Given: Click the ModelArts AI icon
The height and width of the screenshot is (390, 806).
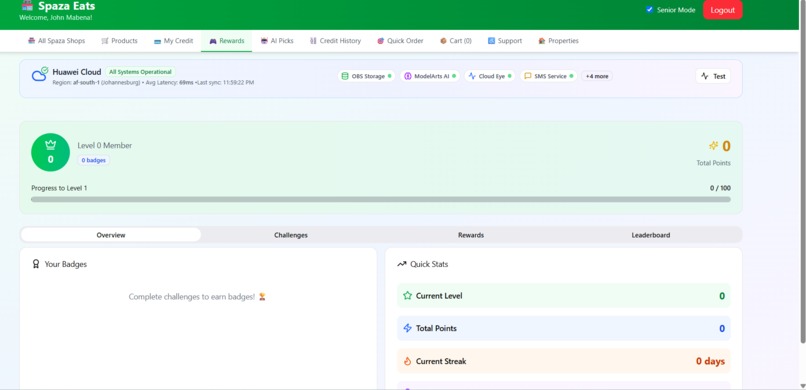Looking at the screenshot, I should point(408,76).
